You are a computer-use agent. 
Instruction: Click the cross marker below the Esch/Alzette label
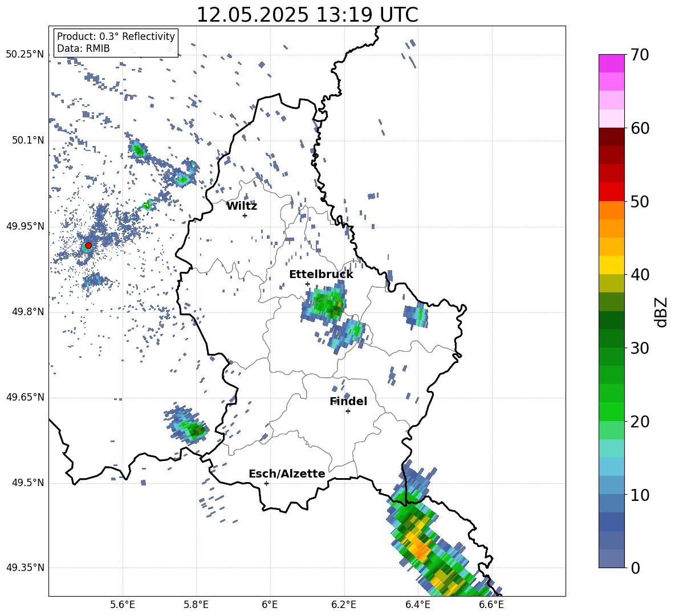tap(266, 483)
